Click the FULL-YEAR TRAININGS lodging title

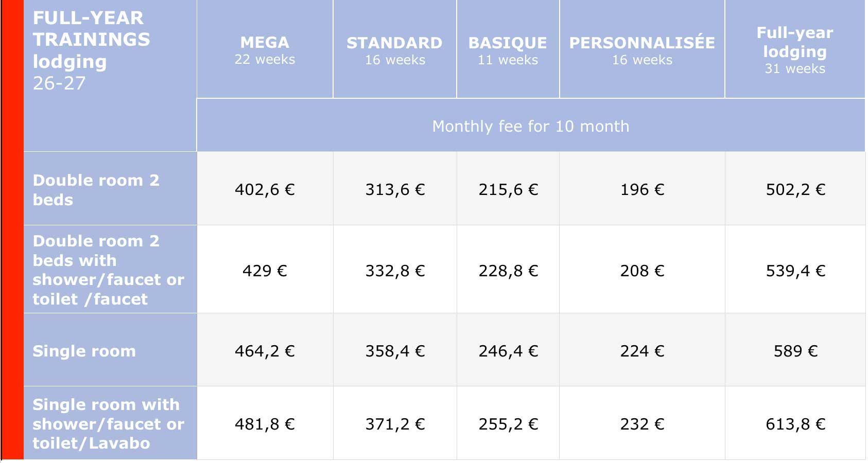(92, 50)
